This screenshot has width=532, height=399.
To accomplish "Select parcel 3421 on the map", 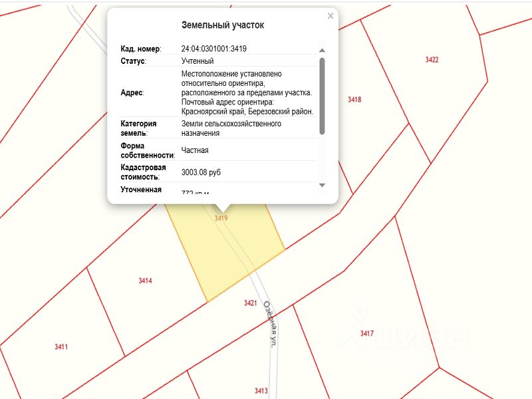I will pos(251,303).
